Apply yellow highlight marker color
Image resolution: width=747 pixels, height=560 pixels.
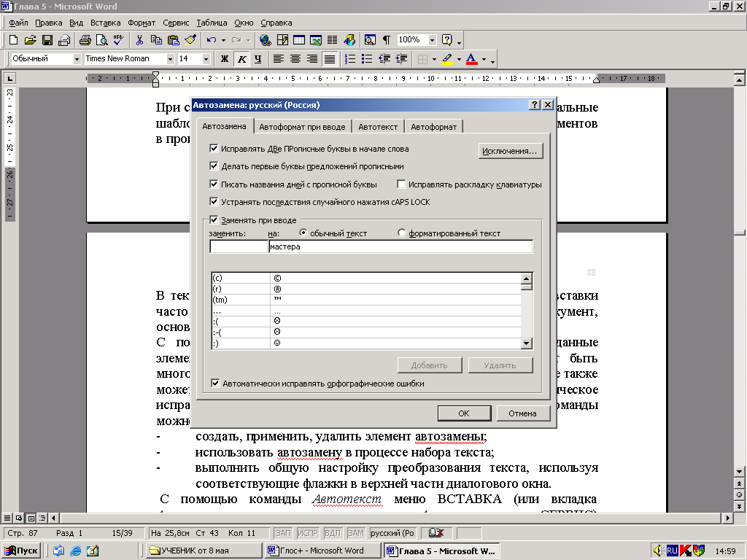tap(447, 59)
